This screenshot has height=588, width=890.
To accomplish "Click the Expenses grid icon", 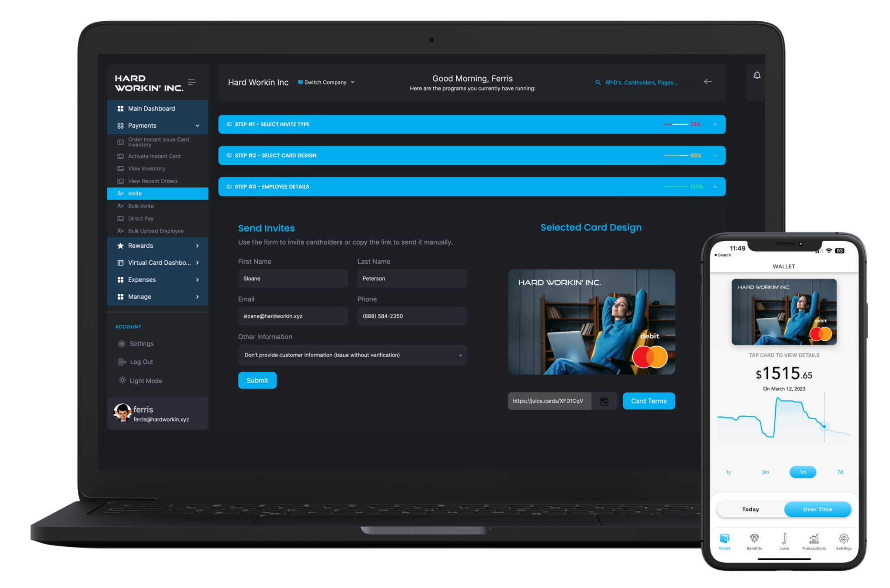I will click(x=120, y=279).
